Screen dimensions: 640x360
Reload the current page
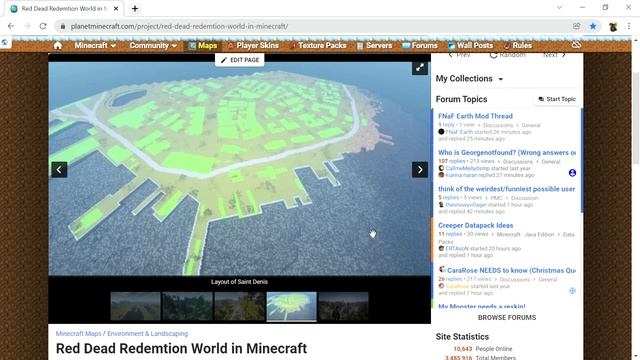click(x=43, y=26)
